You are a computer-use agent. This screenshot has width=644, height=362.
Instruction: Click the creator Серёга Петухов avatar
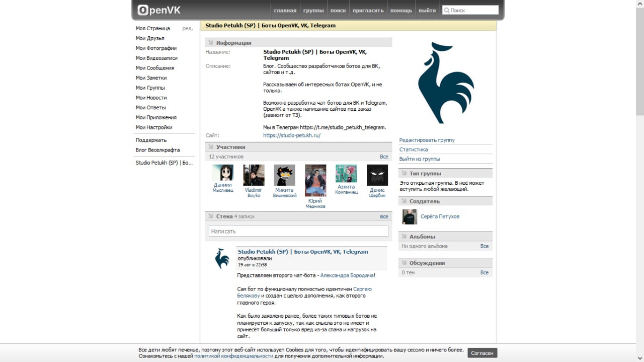click(x=410, y=217)
